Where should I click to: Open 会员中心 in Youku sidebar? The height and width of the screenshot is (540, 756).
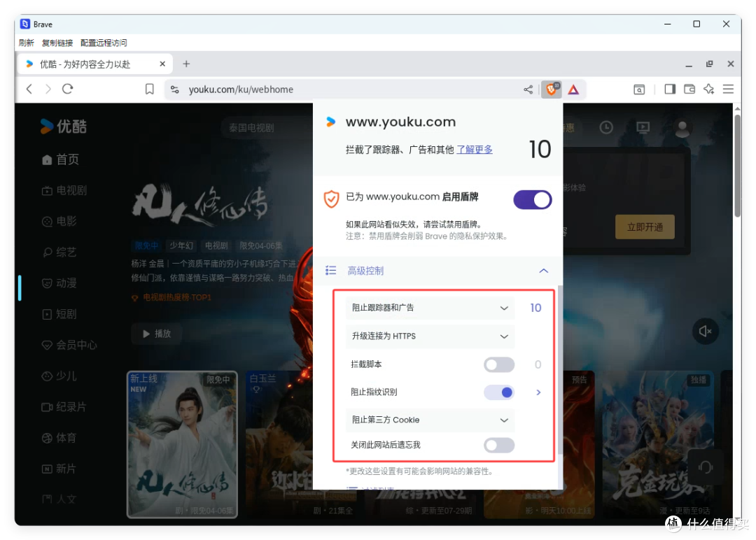(x=69, y=345)
